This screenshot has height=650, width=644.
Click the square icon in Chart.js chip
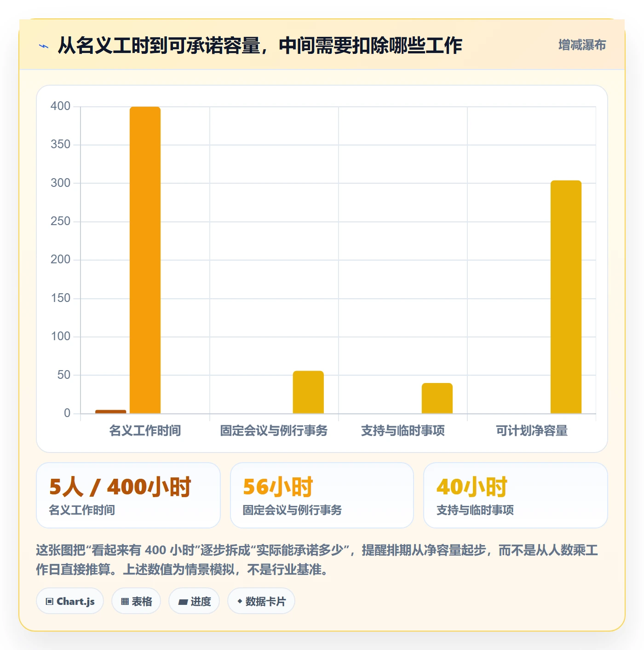click(x=50, y=602)
